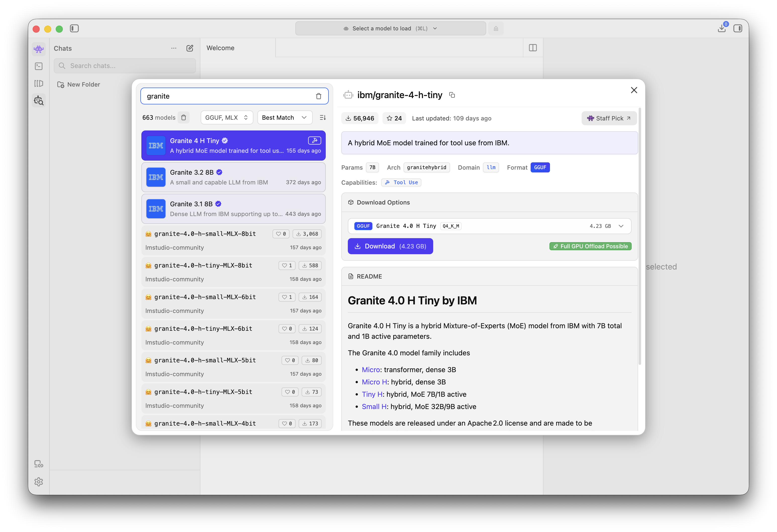Click the model detail scrollbar
The height and width of the screenshot is (532, 777).
[x=640, y=234]
